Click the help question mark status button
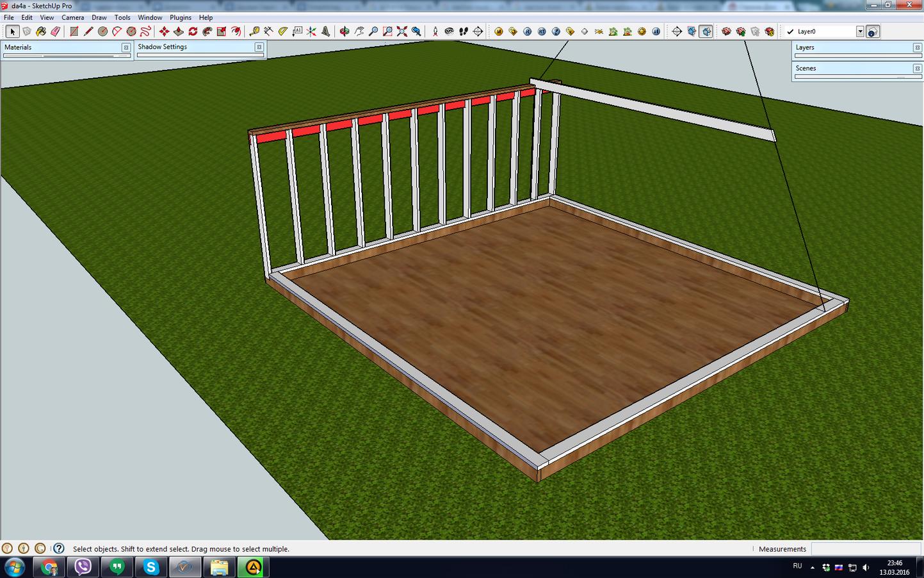Image resolution: width=924 pixels, height=578 pixels. [x=59, y=549]
